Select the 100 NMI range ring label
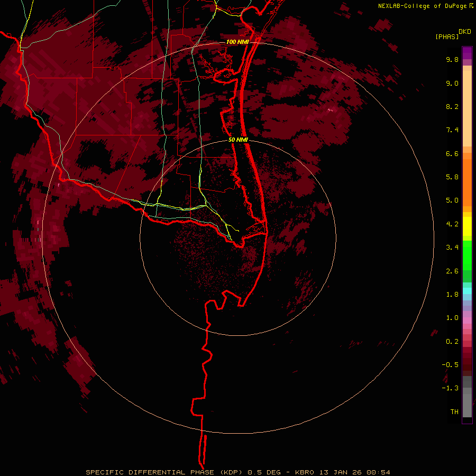The width and height of the screenshot is (476, 476). coord(237,42)
